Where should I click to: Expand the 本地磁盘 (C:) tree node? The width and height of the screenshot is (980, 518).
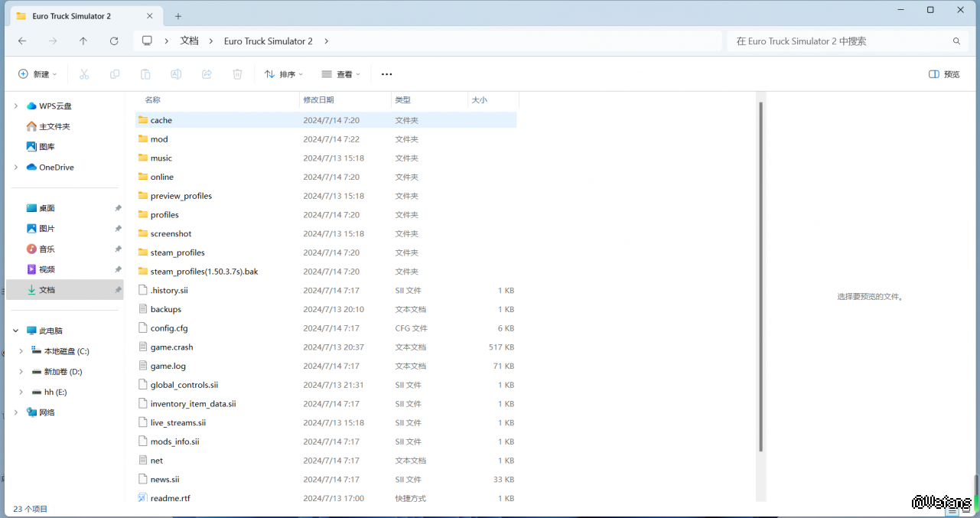21,351
